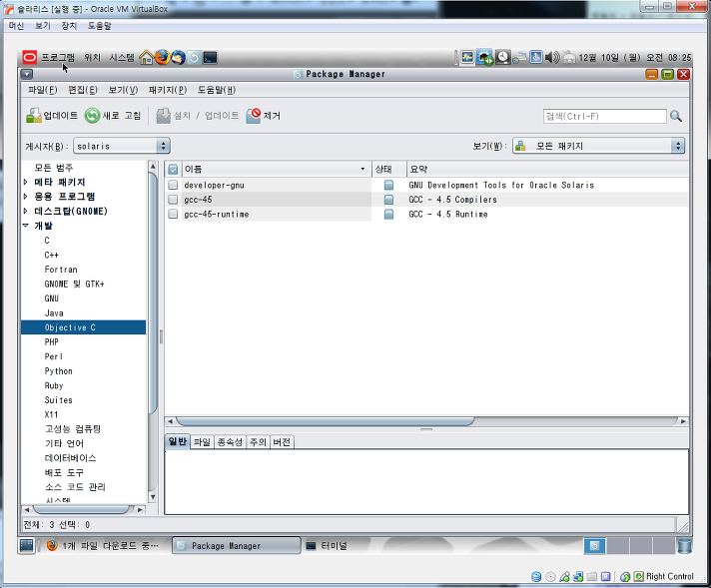Click the VirtualBox hard disk status icon
Viewport: 711px width, 588px height.
pos(536,577)
